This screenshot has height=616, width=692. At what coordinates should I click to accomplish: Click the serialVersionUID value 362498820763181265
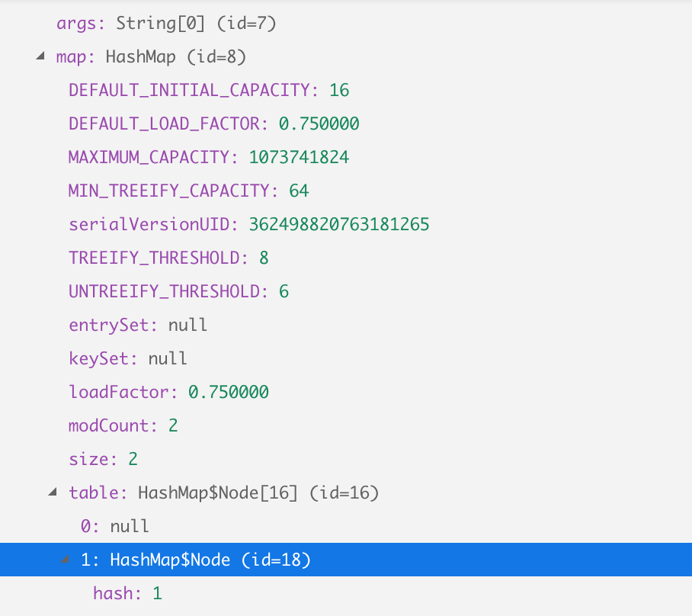(339, 225)
